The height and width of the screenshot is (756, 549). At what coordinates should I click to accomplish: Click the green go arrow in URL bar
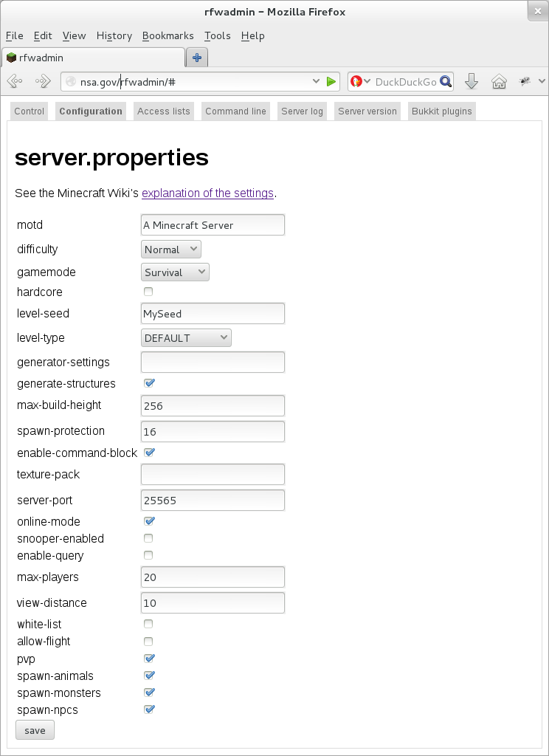(x=331, y=81)
